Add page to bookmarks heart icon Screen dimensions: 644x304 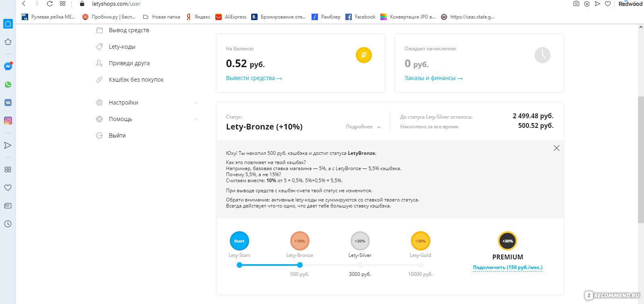608,4
